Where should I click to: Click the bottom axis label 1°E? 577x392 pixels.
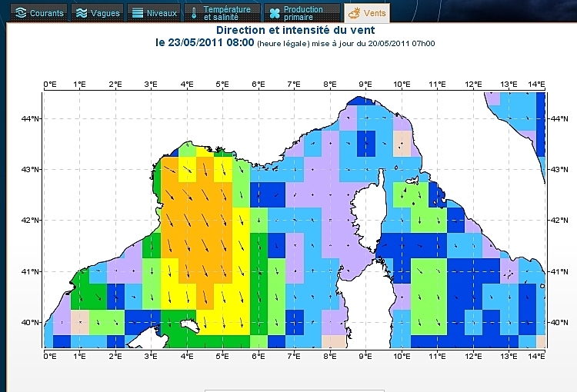click(x=79, y=356)
